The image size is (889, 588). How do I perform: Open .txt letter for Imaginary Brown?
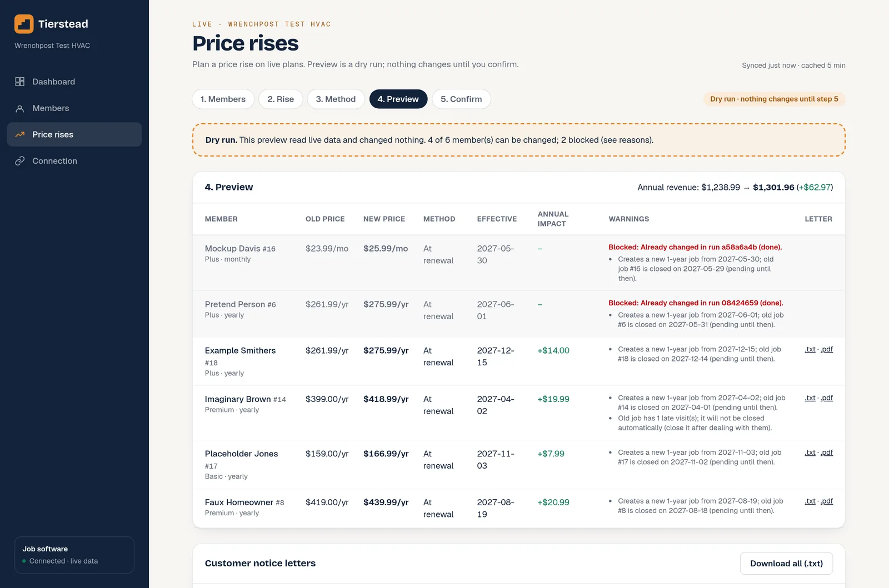coord(810,398)
